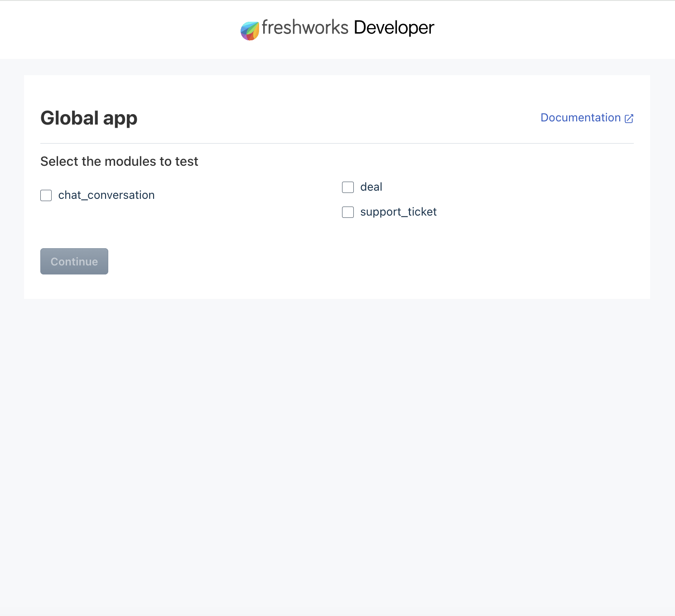Open the Documentation link
The width and height of the screenshot is (675, 616).
pos(587,118)
